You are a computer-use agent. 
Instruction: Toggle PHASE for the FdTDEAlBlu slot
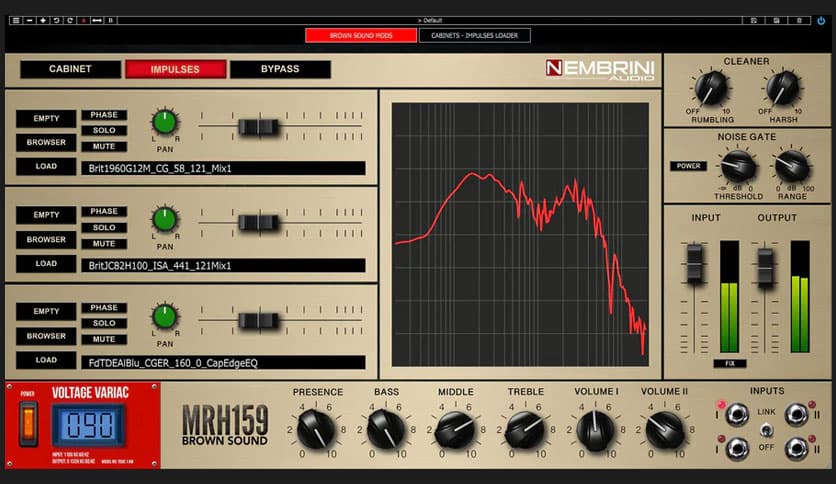104,308
